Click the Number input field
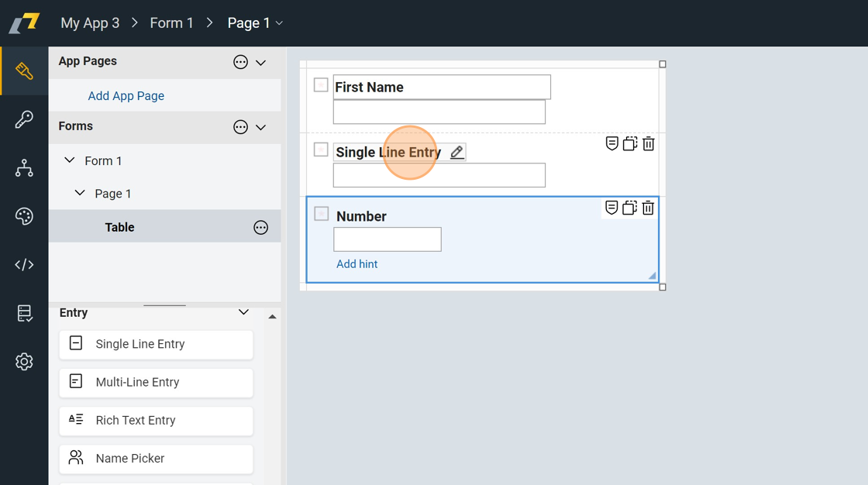868x485 pixels. [387, 239]
